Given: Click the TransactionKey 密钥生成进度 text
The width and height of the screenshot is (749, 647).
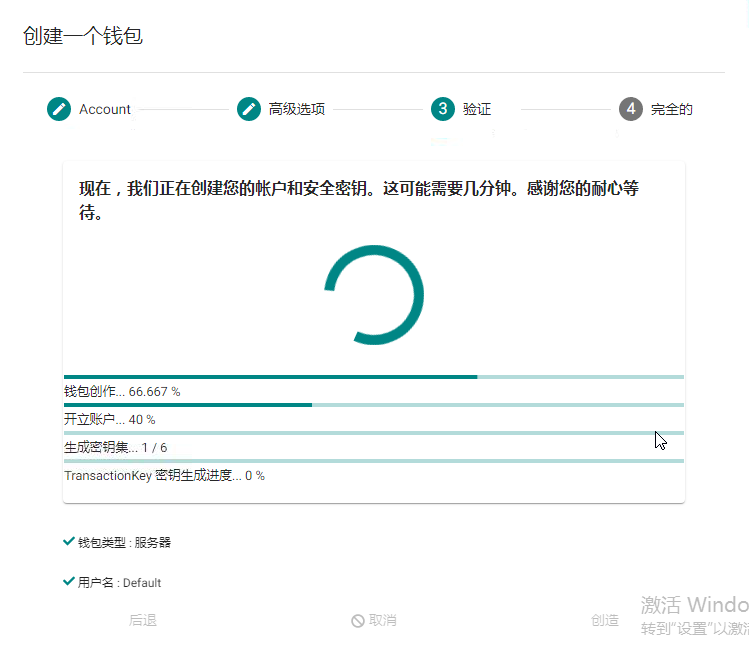Looking at the screenshot, I should tap(164, 475).
